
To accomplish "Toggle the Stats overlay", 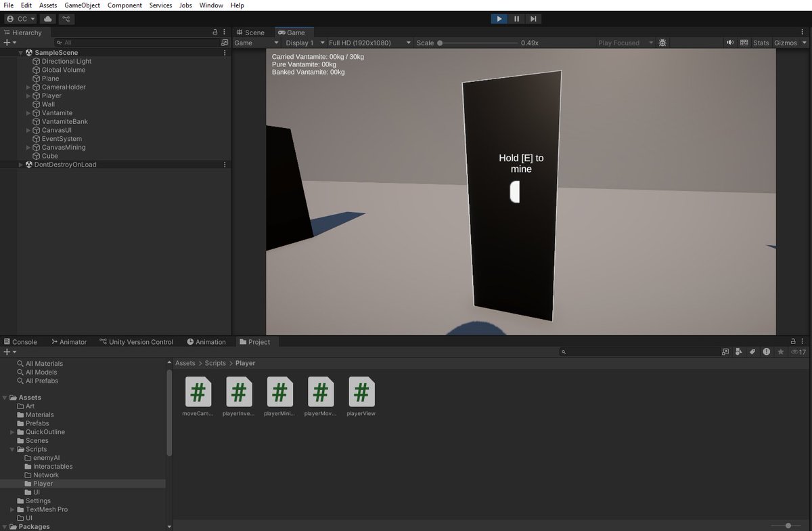I will click(761, 43).
